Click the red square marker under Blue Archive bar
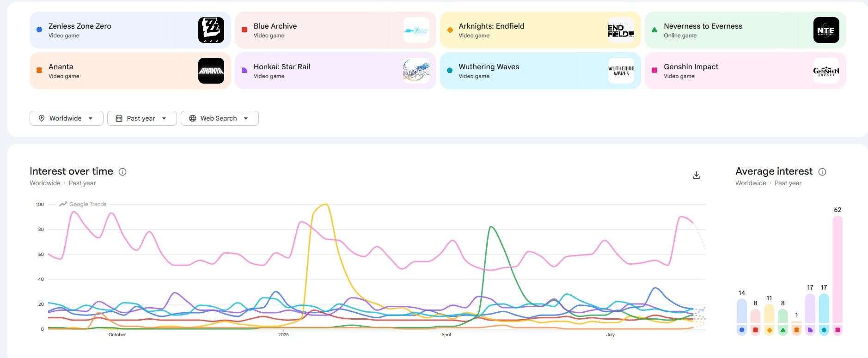Screen dimensions: 868x358 click(755, 330)
